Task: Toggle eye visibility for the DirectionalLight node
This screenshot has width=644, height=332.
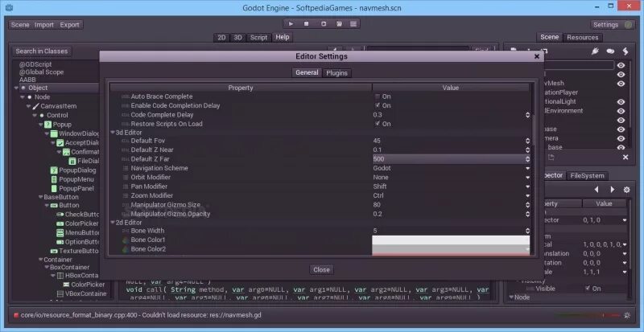Action: 621,102
